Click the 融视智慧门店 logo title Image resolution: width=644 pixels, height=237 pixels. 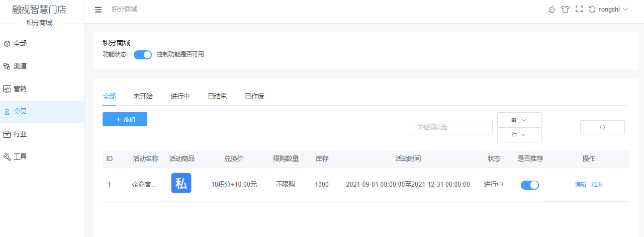pyautogui.click(x=39, y=10)
